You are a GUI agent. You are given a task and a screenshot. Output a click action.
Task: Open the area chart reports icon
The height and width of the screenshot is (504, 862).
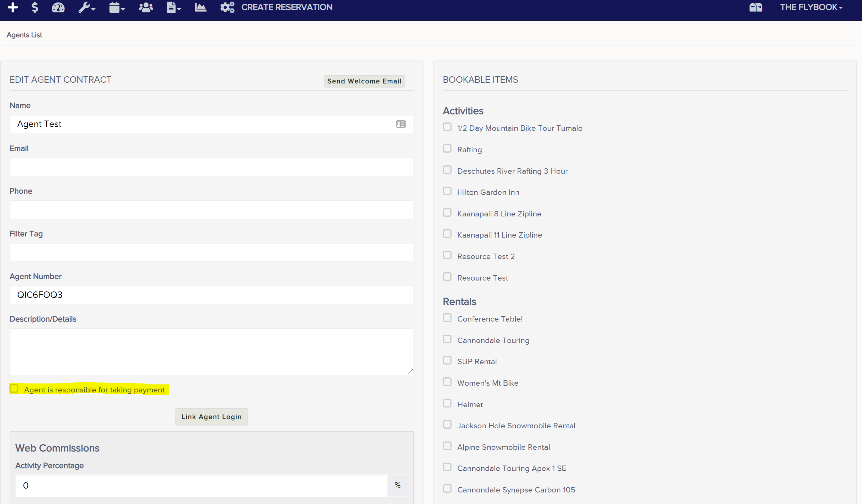(201, 7)
